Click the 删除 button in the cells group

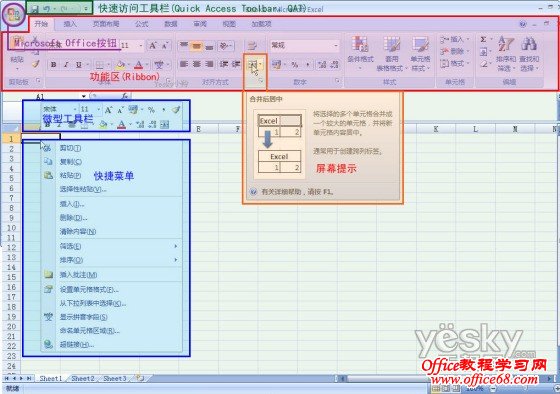click(454, 51)
